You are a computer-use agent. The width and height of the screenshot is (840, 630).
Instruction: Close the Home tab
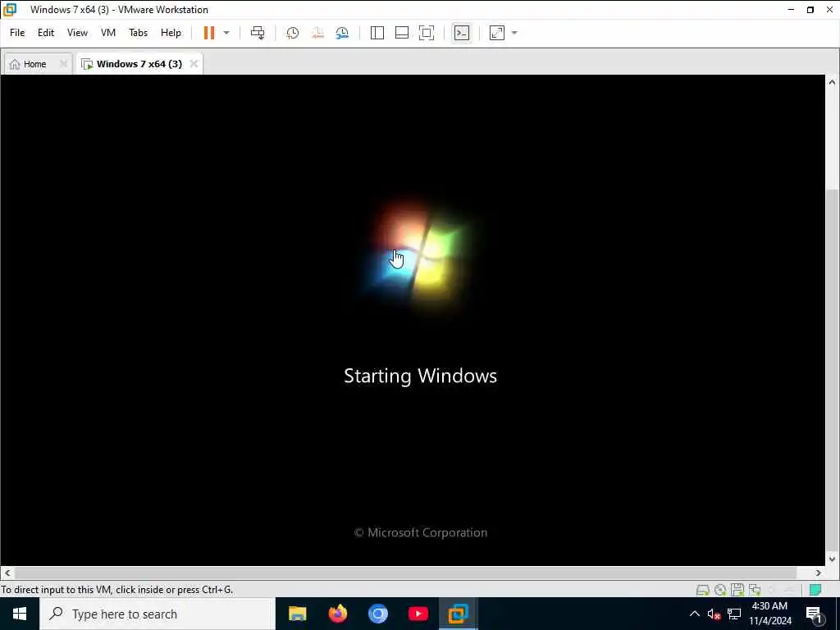coord(63,64)
